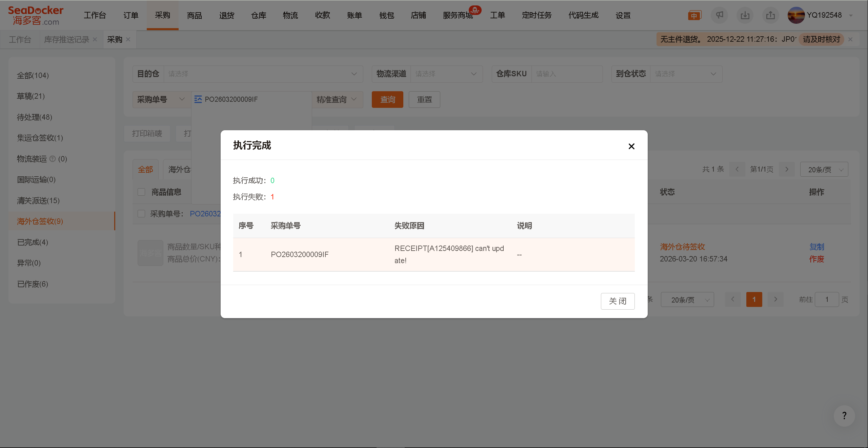Open announcements via the megaphone icon
Image resolution: width=868 pixels, height=448 pixels.
(x=720, y=15)
